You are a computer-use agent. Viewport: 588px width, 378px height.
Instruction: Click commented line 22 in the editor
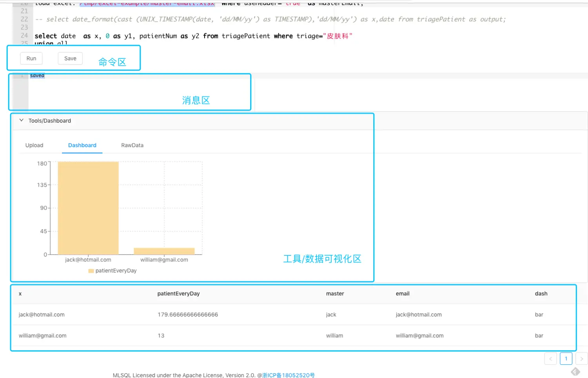click(270, 19)
